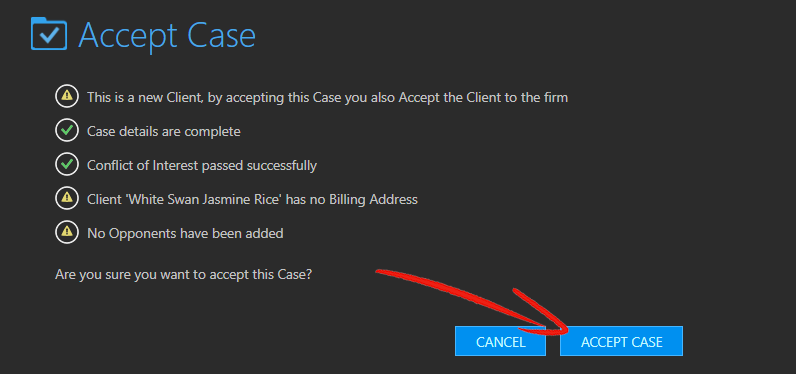796x374 pixels.
Task: Click the 'Are you sure' confirmation question
Action: click(x=183, y=275)
